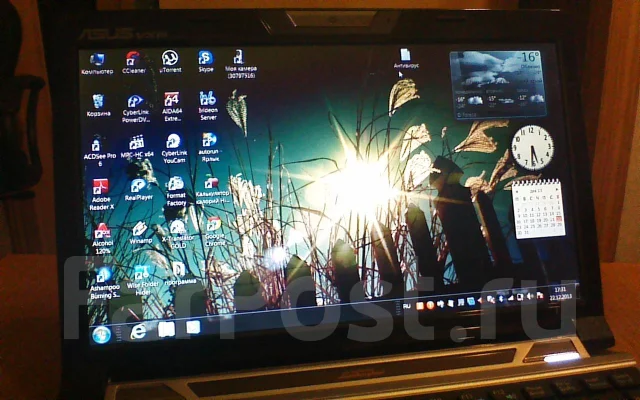640x400 pixels.
Task: Select the Ashampoo Burning Studio icon
Action: (x=104, y=283)
